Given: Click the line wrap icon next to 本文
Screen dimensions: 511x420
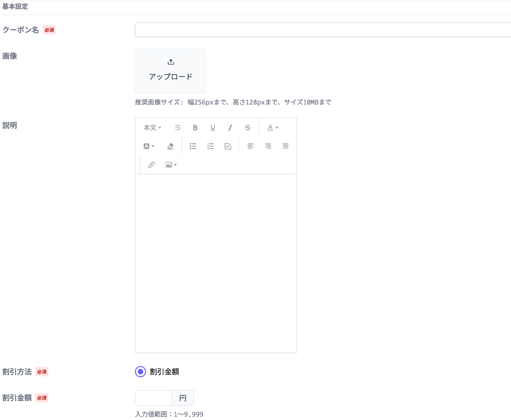Looking at the screenshot, I should point(178,128).
